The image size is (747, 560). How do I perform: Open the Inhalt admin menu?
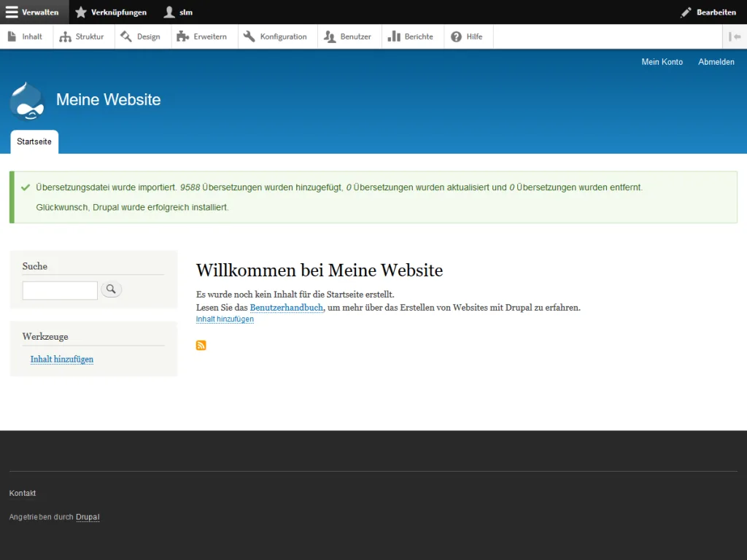point(26,36)
